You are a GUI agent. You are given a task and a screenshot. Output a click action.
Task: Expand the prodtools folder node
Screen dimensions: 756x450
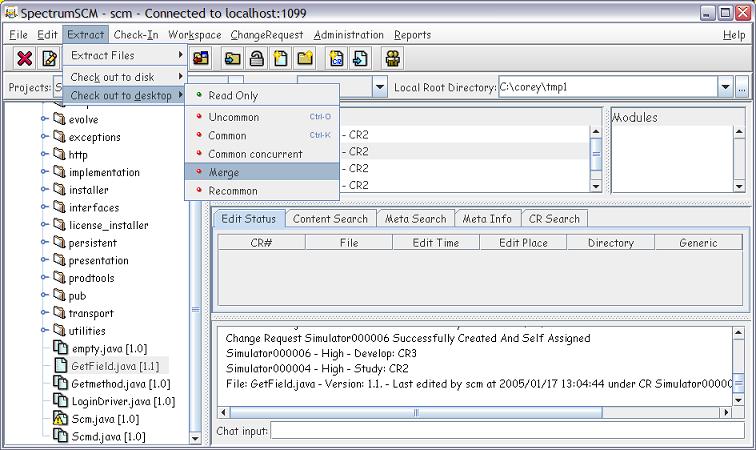click(44, 277)
